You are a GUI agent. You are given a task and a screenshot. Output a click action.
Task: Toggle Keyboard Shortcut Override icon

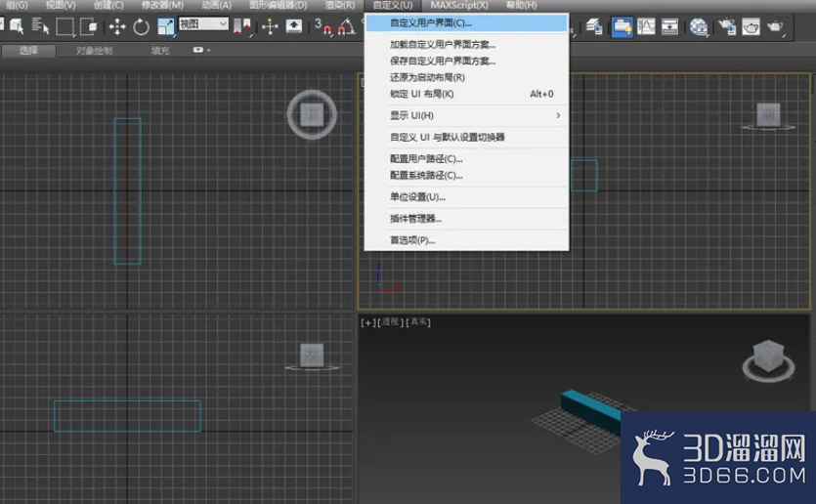click(294, 26)
